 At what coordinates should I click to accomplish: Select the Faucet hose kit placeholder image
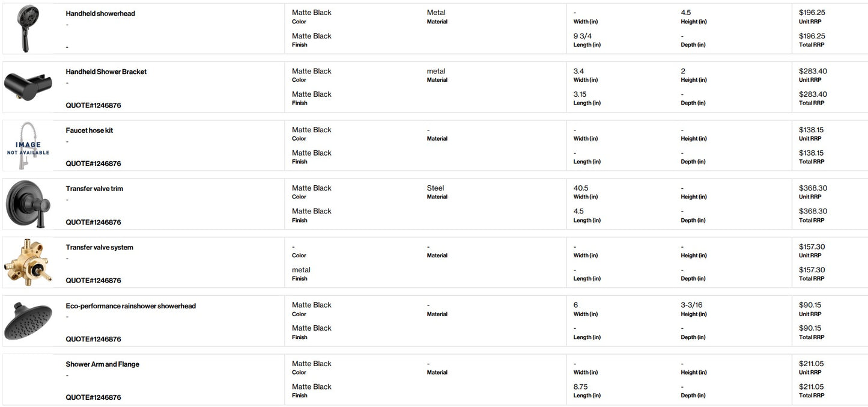tap(28, 145)
